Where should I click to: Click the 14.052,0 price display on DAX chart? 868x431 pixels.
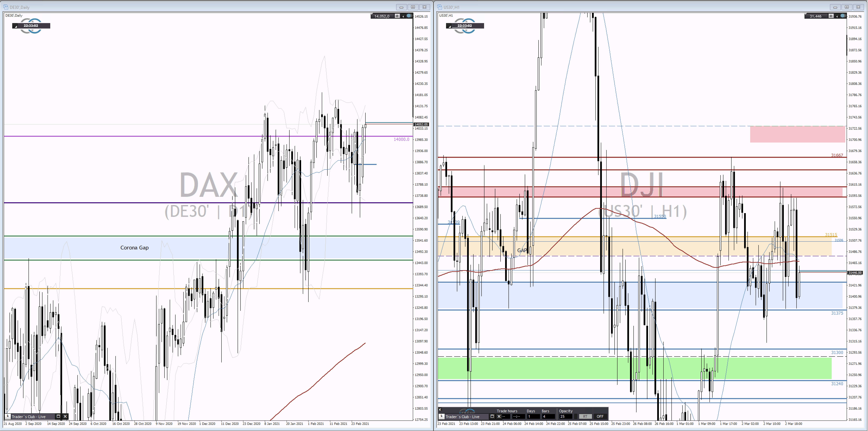tap(382, 16)
